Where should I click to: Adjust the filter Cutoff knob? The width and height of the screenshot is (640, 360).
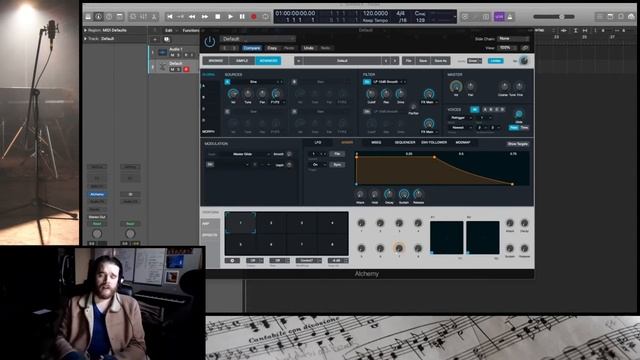tap(371, 94)
